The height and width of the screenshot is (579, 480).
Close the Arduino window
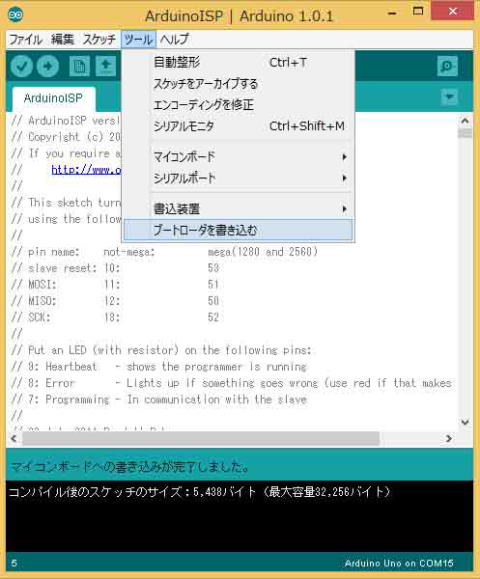(452, 11)
